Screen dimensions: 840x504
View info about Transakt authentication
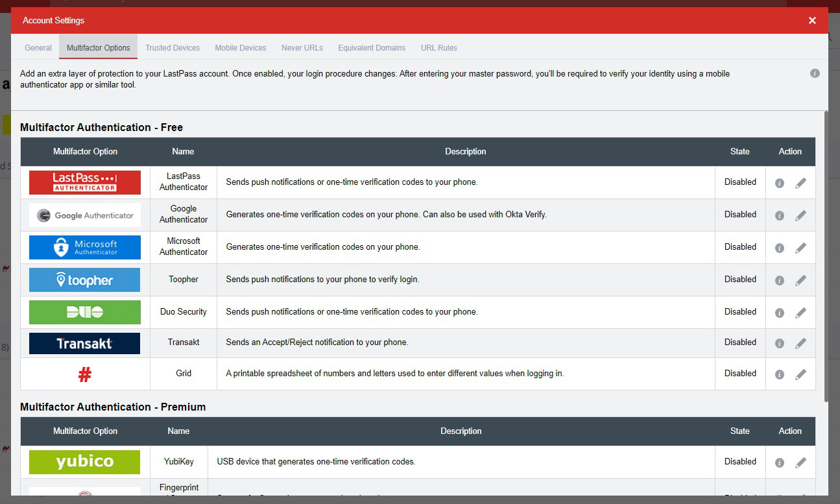tap(780, 343)
